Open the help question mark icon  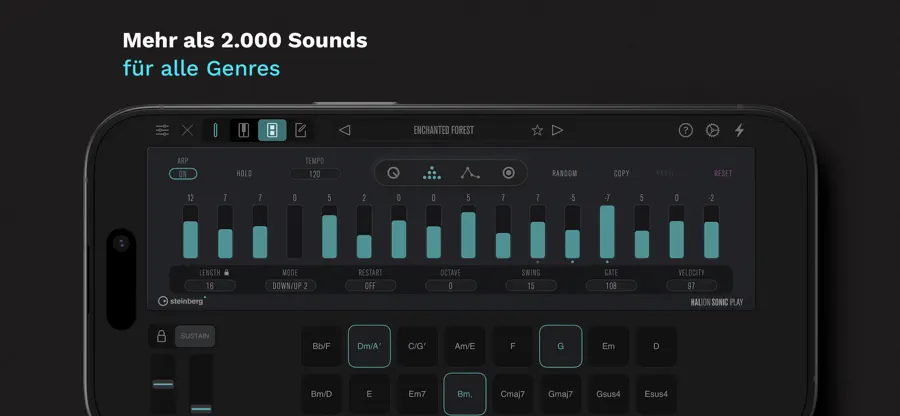click(685, 130)
